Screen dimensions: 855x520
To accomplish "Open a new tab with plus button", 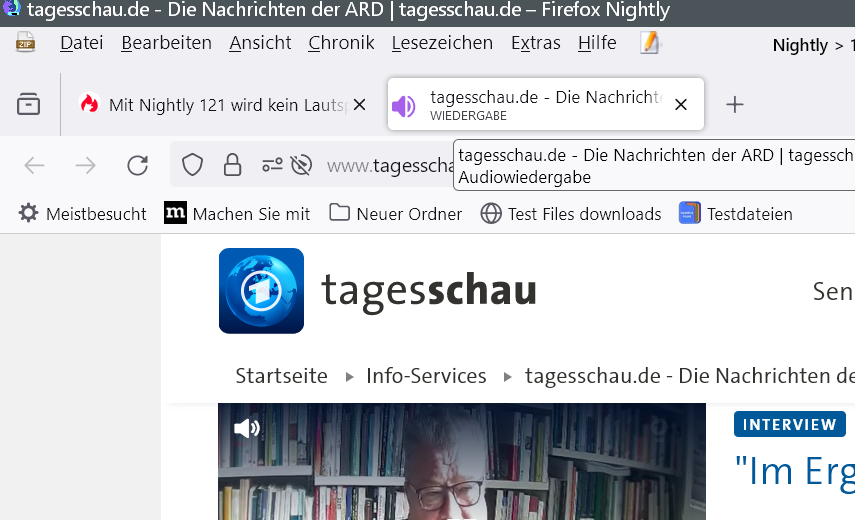I will pos(734,104).
